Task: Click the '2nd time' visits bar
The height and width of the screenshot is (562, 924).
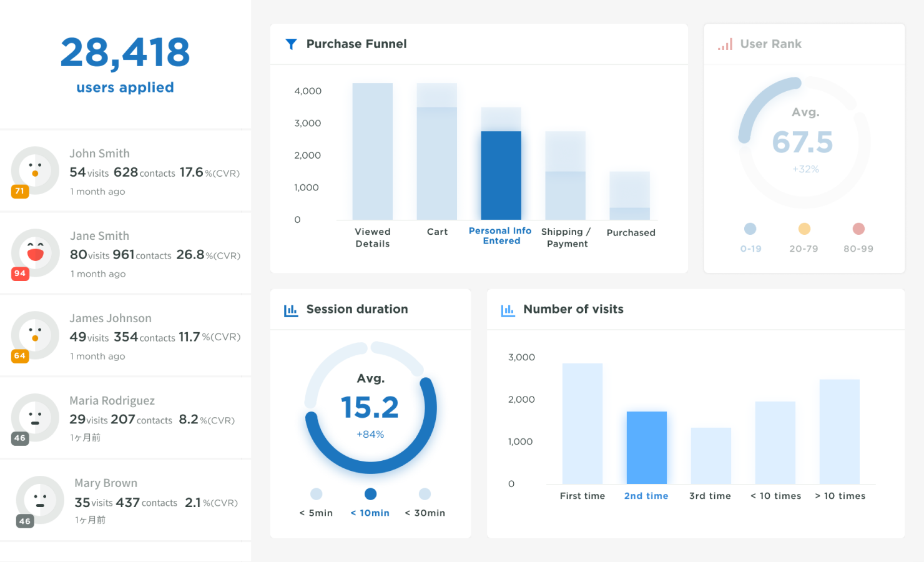Action: tap(646, 447)
